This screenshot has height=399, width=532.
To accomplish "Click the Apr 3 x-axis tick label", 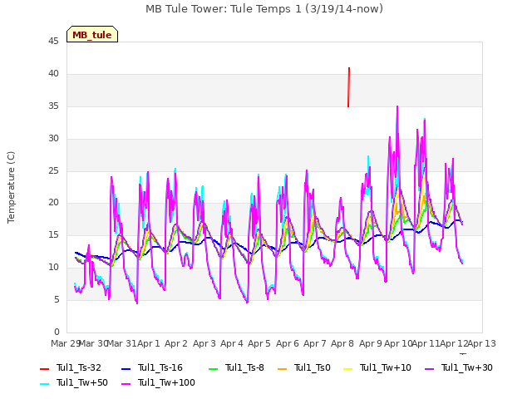I will (204, 343).
